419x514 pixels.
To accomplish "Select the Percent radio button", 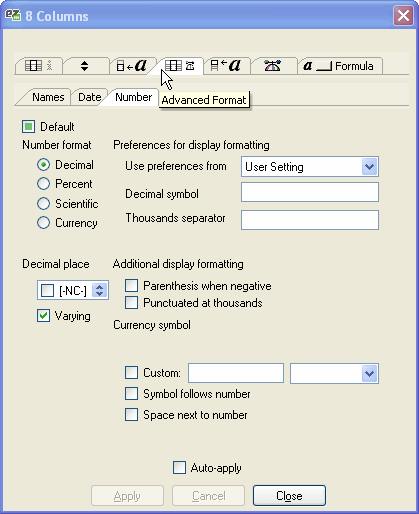I will (43, 184).
